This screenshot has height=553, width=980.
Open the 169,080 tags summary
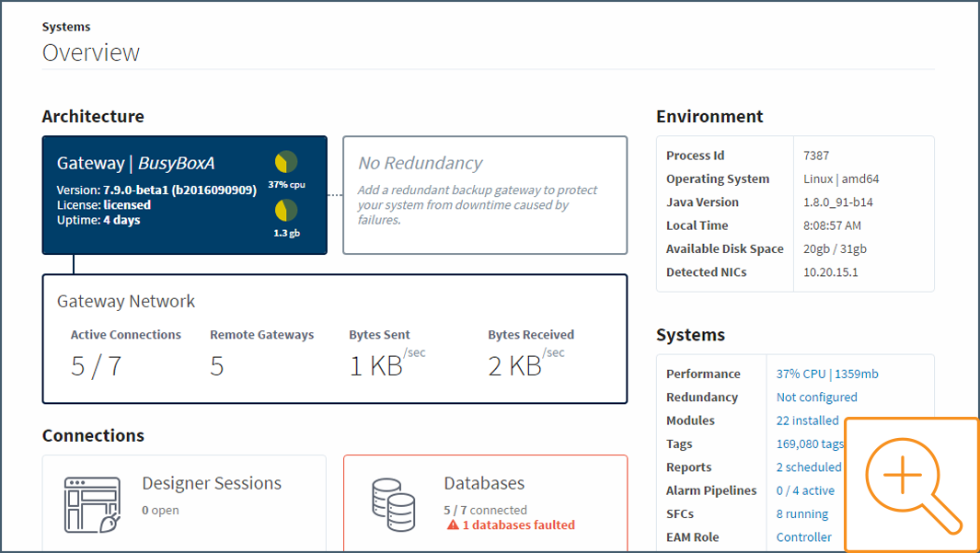click(x=810, y=444)
